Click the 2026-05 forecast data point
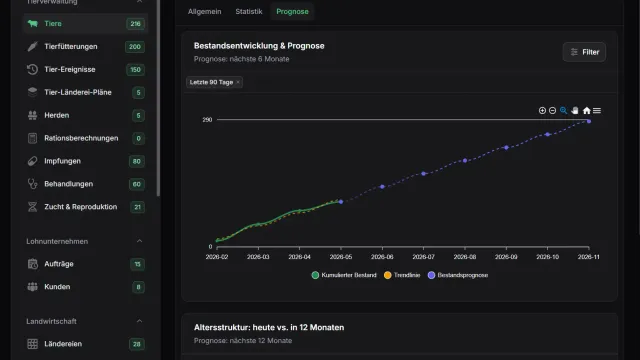 [x=341, y=202]
